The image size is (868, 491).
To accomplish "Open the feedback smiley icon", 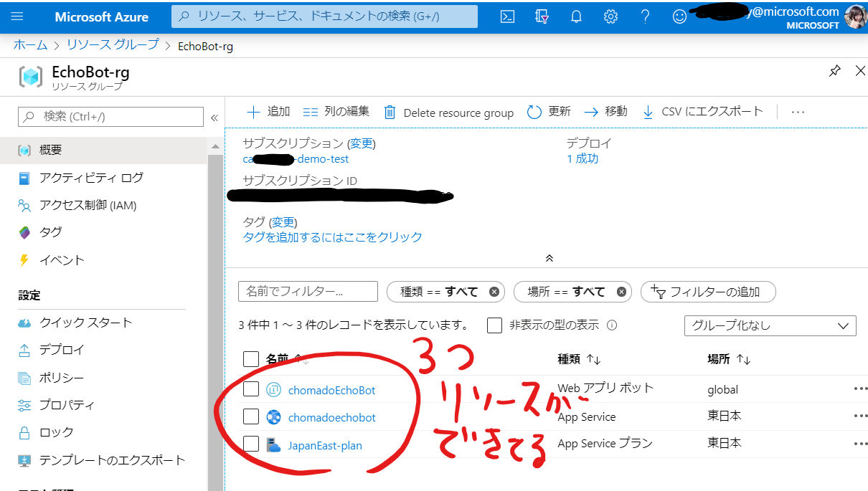I will [x=679, y=16].
